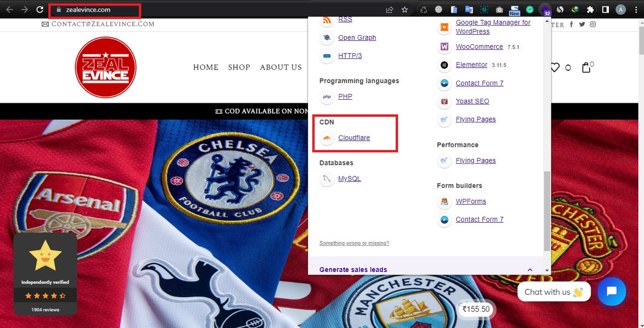The height and width of the screenshot is (328, 644).
Task: Click the 'Chat with us' bubble
Action: tap(554, 292)
